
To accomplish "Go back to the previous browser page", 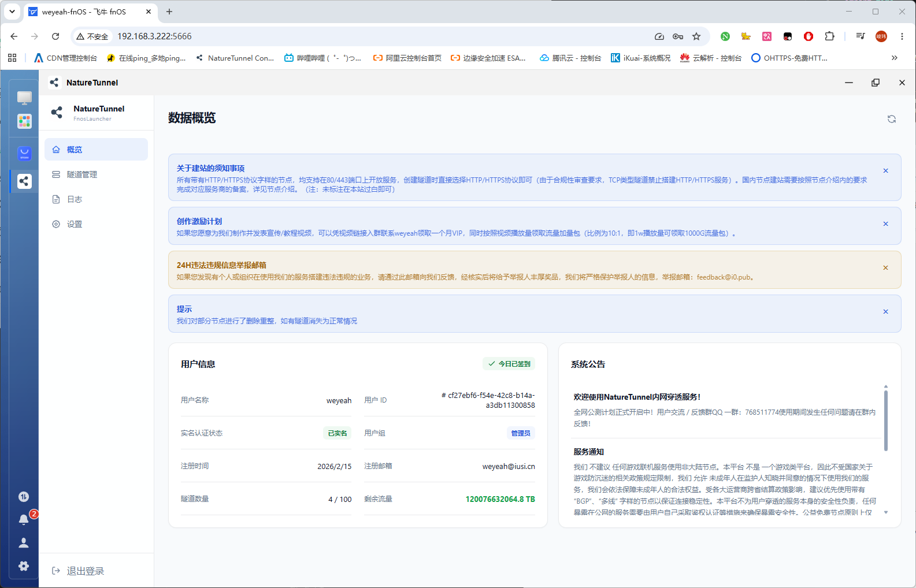I will 14,36.
